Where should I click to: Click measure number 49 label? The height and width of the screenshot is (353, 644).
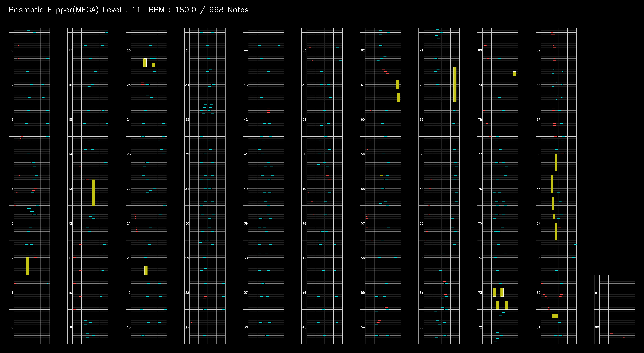304,189
